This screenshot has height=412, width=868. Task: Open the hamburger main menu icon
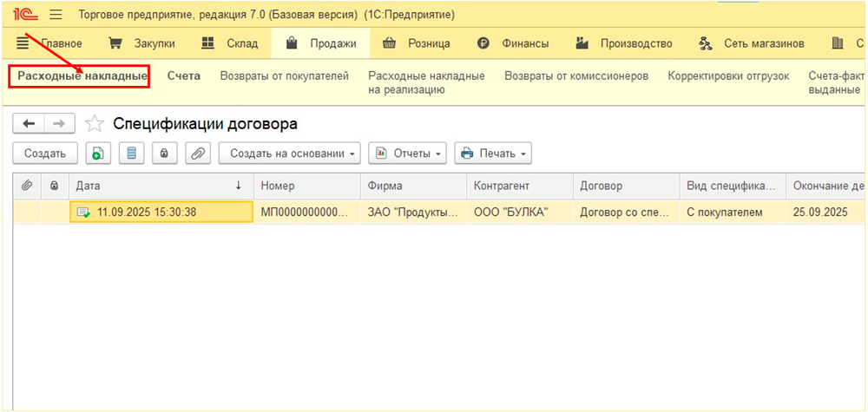[x=56, y=15]
